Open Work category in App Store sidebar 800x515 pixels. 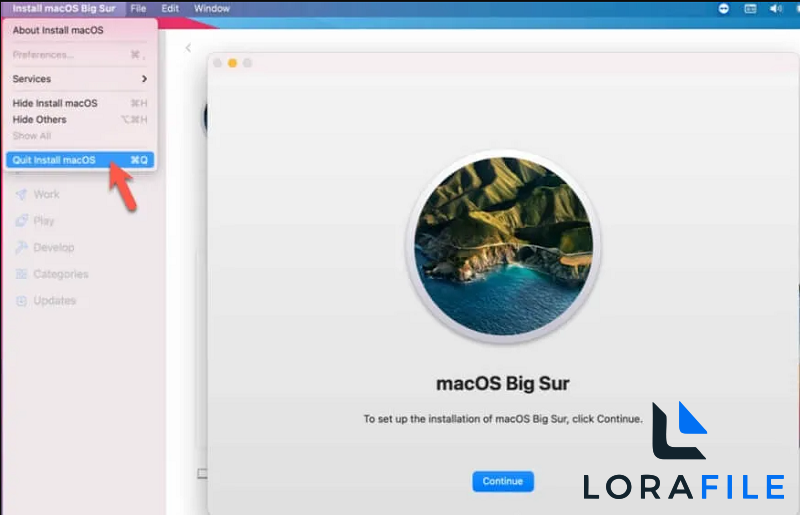point(38,194)
